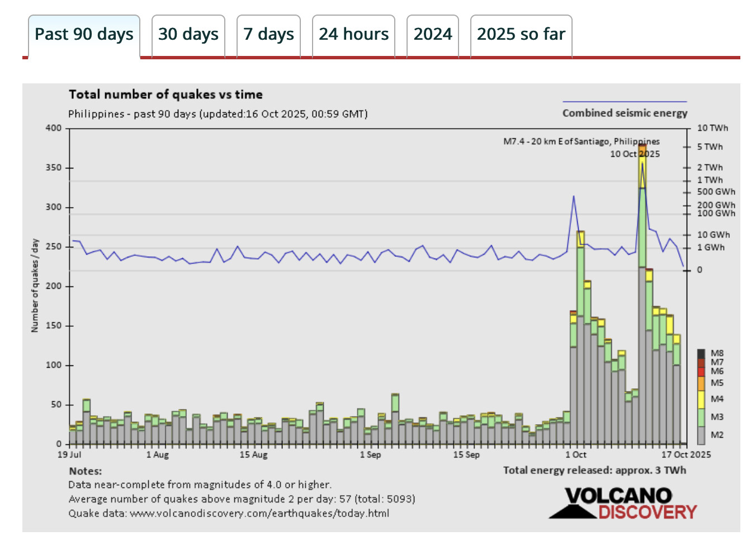Viewport: 756px width, 545px height.
Task: Click the M3 green legend swatch
Action: [701, 417]
